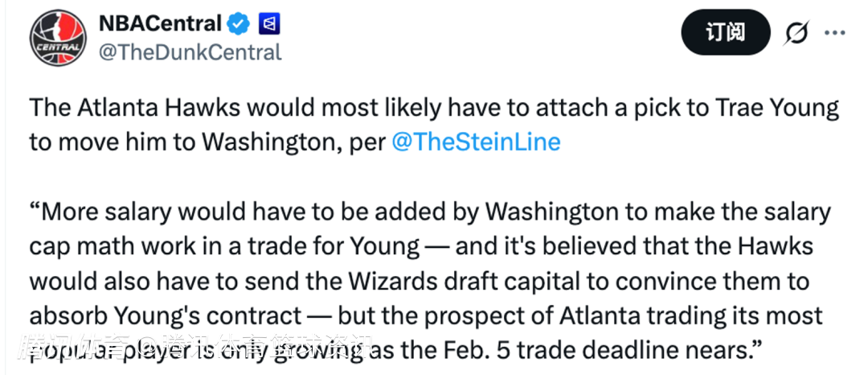This screenshot has width=868, height=375.
Task: Open Grok actions icon beside subscribe button
Action: (796, 33)
